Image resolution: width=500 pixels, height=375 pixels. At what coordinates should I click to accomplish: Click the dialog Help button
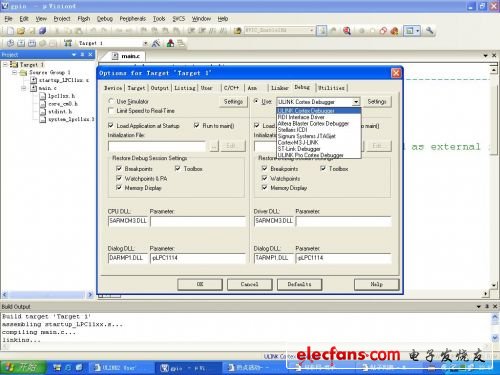click(377, 284)
